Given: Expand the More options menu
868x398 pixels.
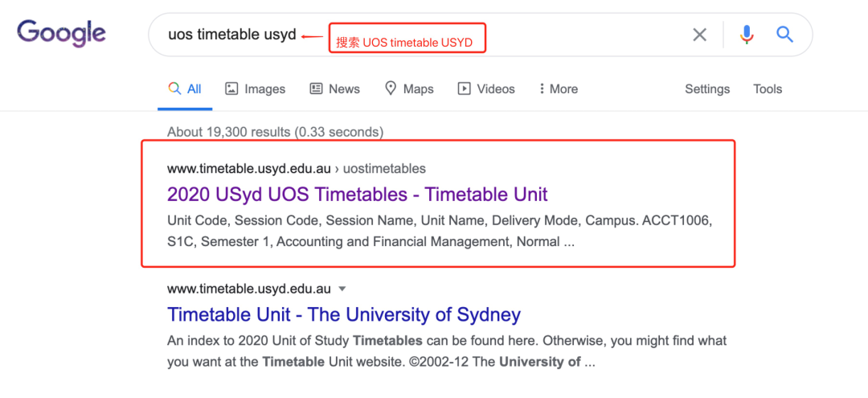Looking at the screenshot, I should (558, 88).
